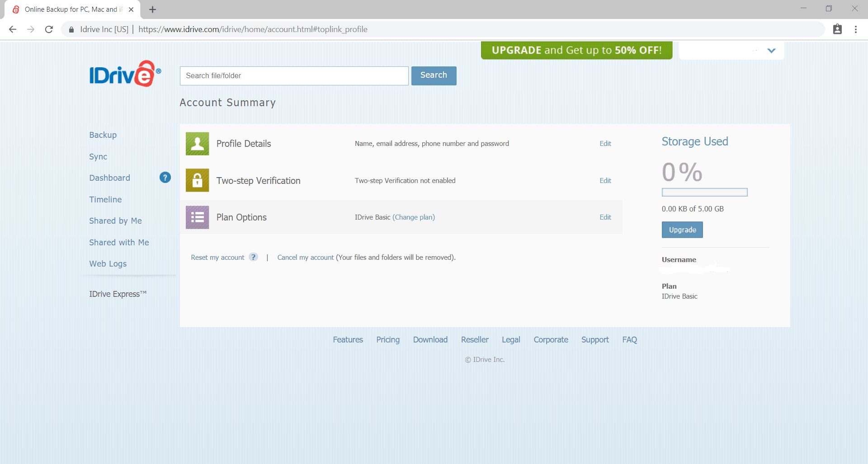Click the 'Storage Used' heading
Image resolution: width=868 pixels, height=464 pixels.
(x=695, y=141)
